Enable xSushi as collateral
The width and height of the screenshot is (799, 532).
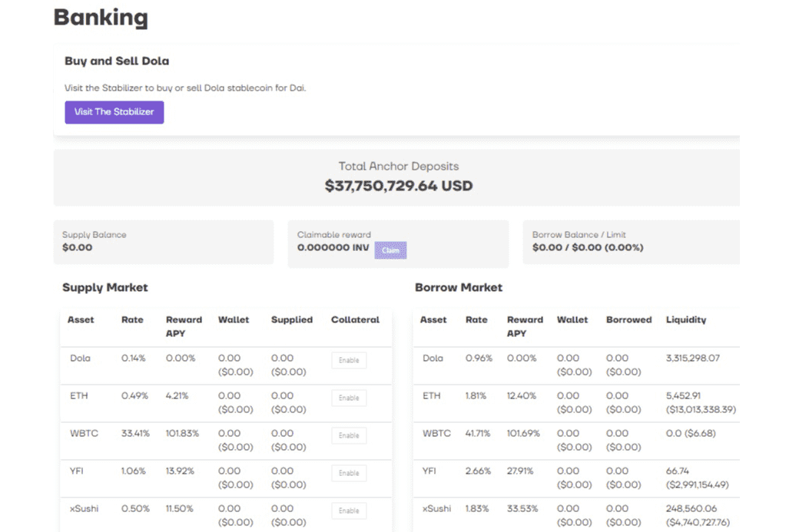tap(348, 509)
